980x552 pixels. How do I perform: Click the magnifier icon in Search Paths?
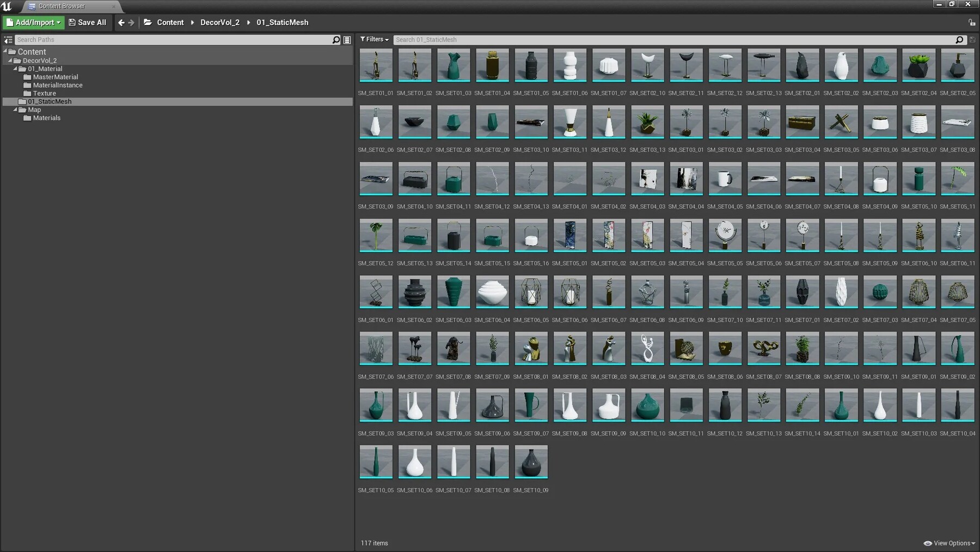click(x=336, y=39)
